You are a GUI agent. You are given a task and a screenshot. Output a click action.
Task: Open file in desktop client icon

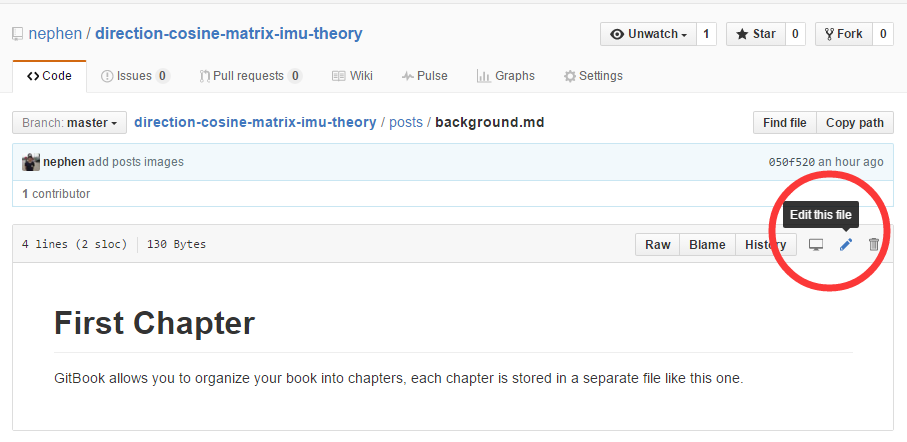tap(816, 245)
